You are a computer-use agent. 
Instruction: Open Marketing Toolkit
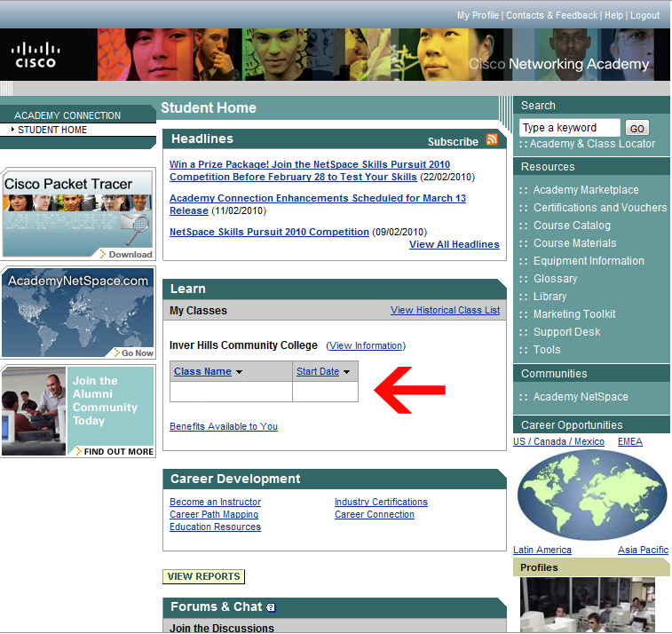pyautogui.click(x=574, y=314)
